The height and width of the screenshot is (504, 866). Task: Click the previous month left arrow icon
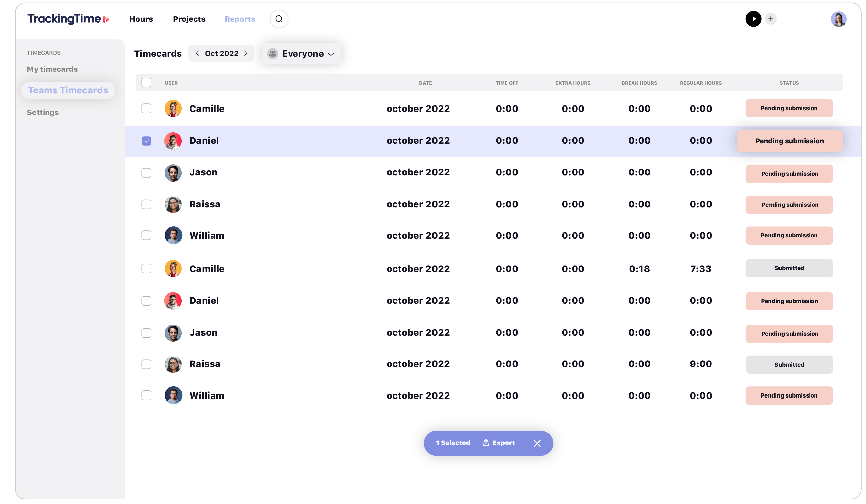(197, 53)
